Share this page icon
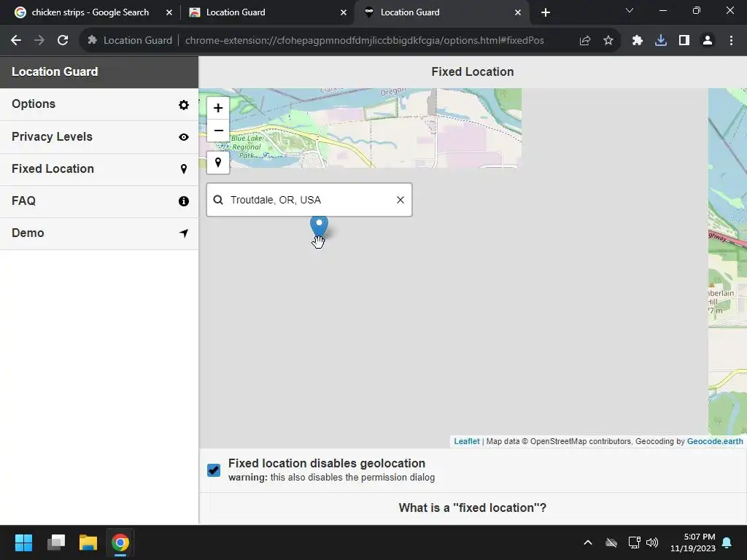Viewport: 747px width, 560px height. (585, 41)
